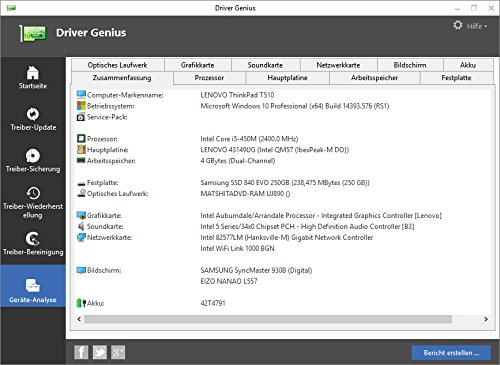Click the Soundkarte speaker icon
Screen dimensions: 500x365
click(81, 226)
